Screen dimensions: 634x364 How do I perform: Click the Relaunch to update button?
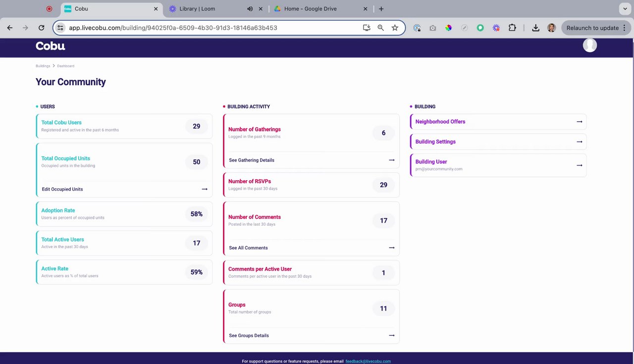pyautogui.click(x=592, y=28)
